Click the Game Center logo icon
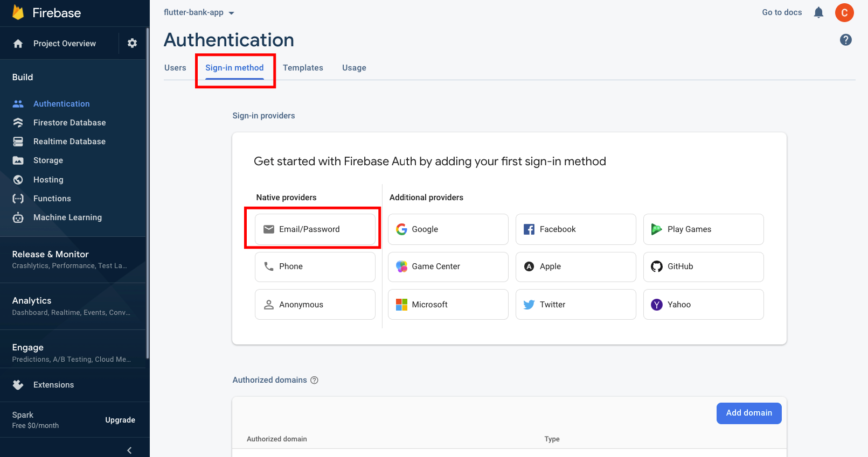 401,266
